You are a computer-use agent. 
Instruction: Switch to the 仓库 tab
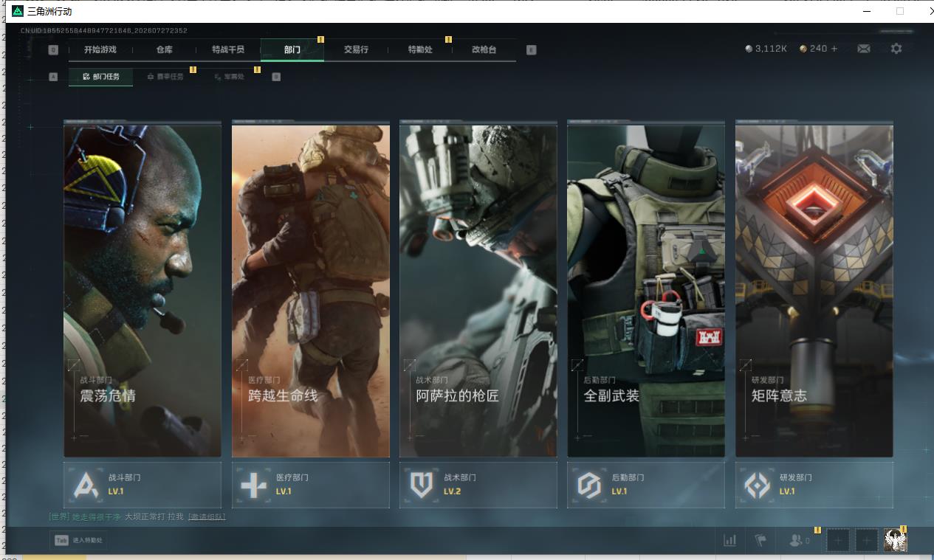[164, 50]
